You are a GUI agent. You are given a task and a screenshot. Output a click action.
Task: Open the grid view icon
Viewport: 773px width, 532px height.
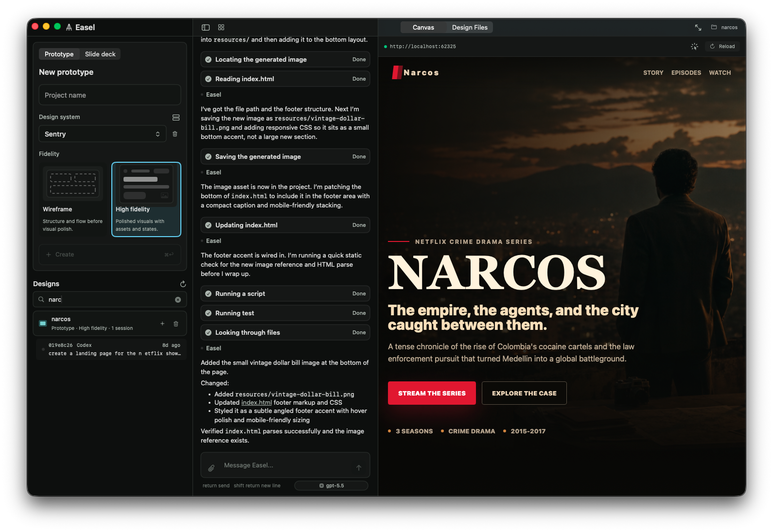(221, 28)
